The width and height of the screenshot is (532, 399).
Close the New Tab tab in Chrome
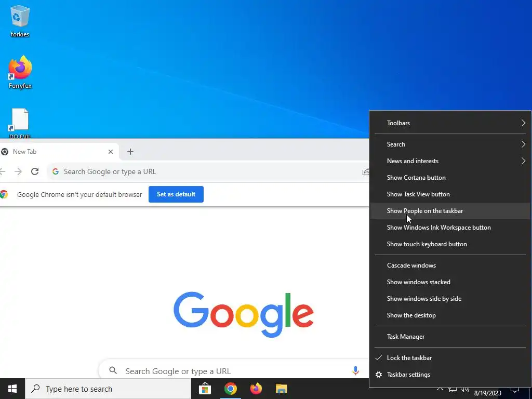(x=110, y=152)
